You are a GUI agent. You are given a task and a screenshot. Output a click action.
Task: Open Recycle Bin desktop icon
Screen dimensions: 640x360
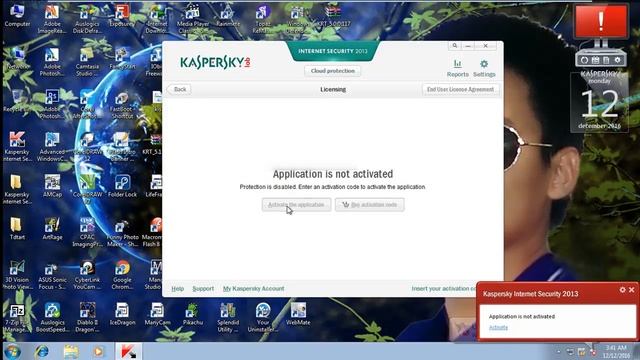pyautogui.click(x=17, y=100)
